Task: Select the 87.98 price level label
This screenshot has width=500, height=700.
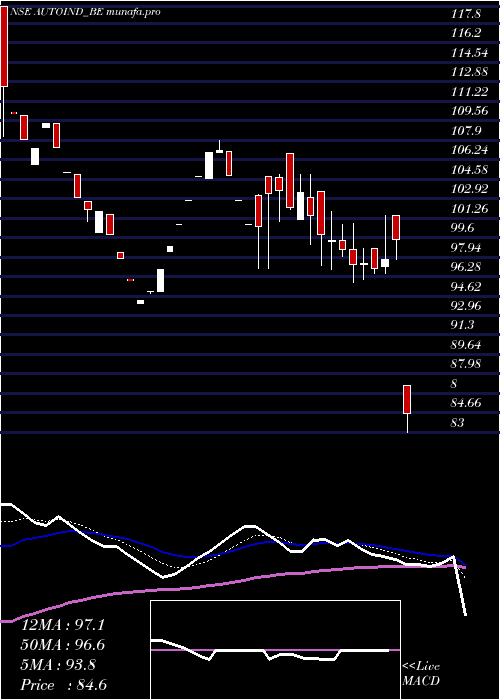Action: (467, 364)
